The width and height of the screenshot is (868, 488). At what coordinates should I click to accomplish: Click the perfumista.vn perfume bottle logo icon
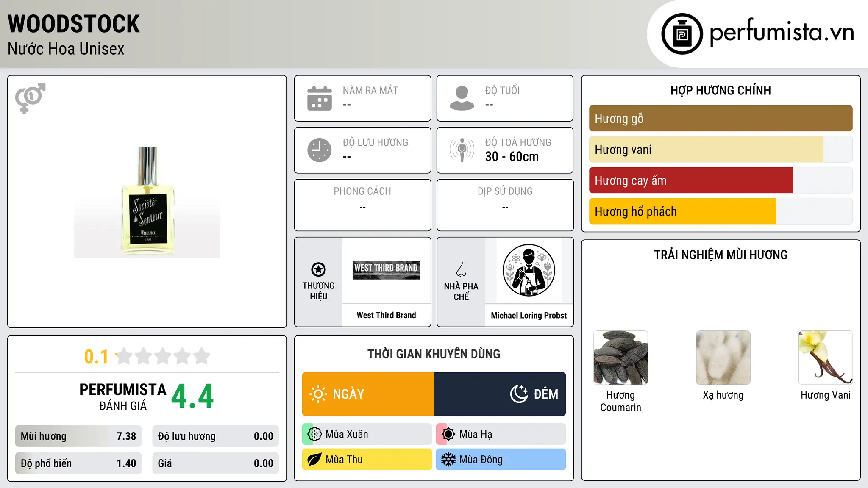[x=682, y=34]
